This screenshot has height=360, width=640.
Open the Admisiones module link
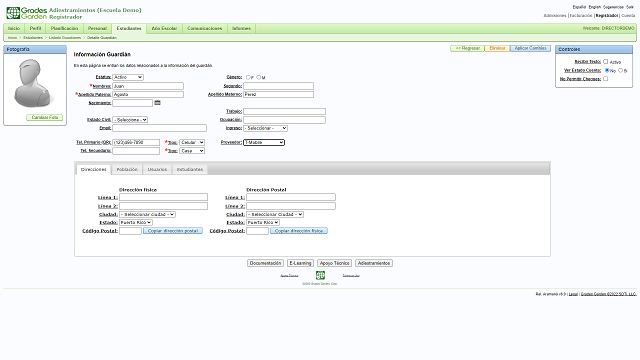click(x=555, y=16)
